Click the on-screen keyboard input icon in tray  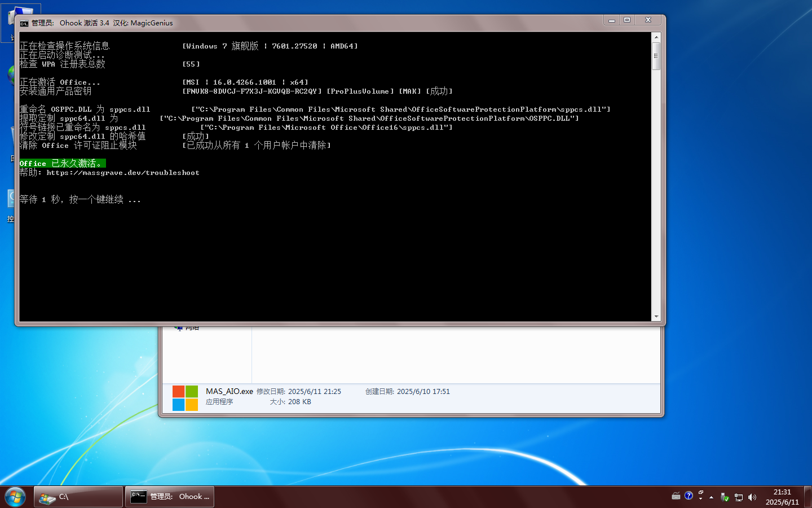676,496
